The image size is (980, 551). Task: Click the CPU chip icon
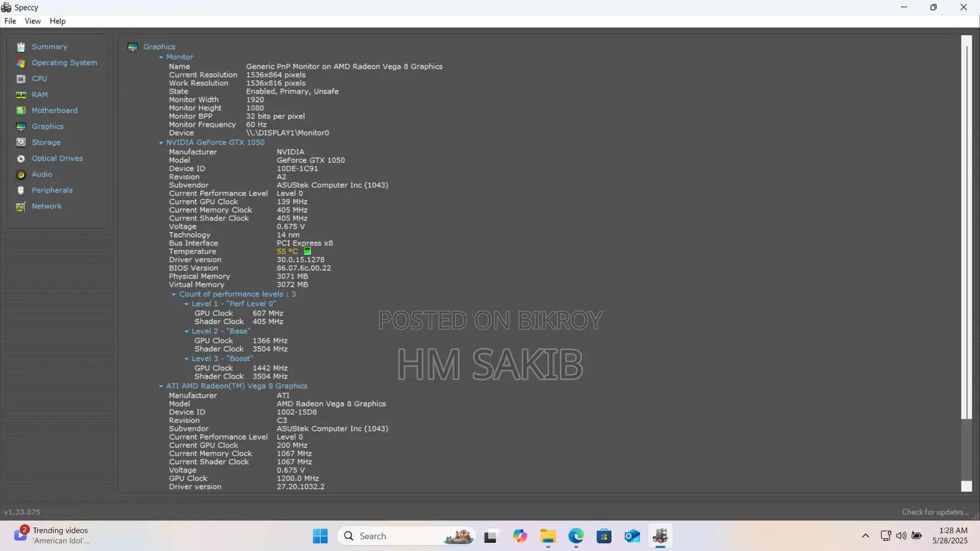pyautogui.click(x=21, y=79)
